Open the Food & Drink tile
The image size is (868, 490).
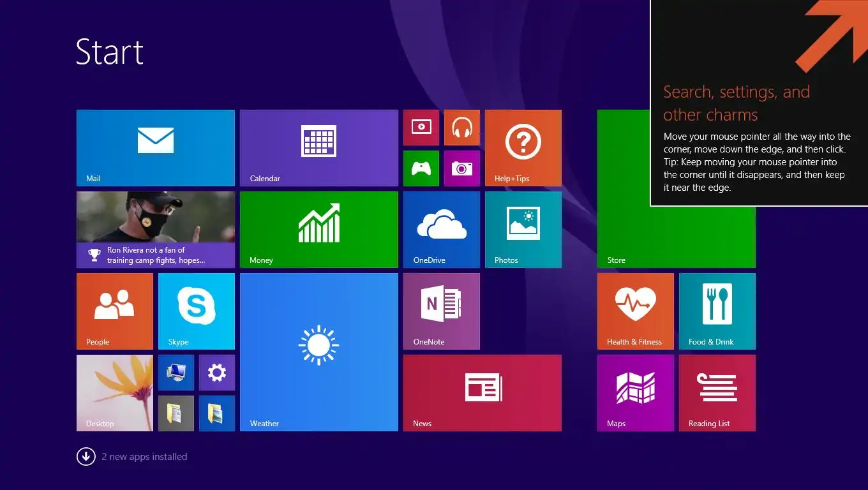pyautogui.click(x=717, y=311)
